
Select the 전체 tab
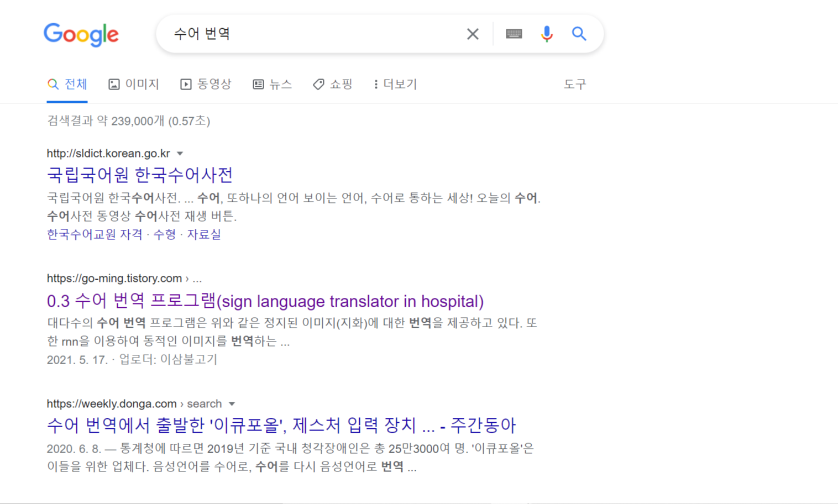pyautogui.click(x=67, y=84)
